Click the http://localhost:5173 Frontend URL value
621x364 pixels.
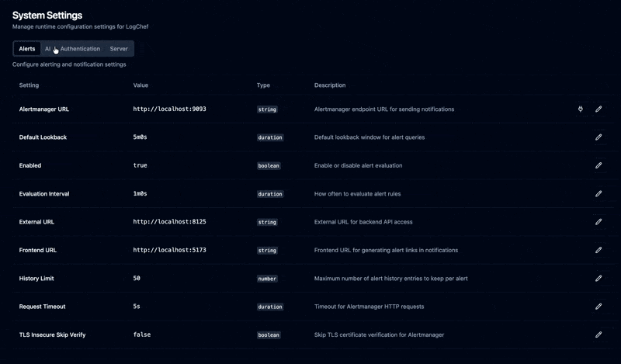(169, 250)
